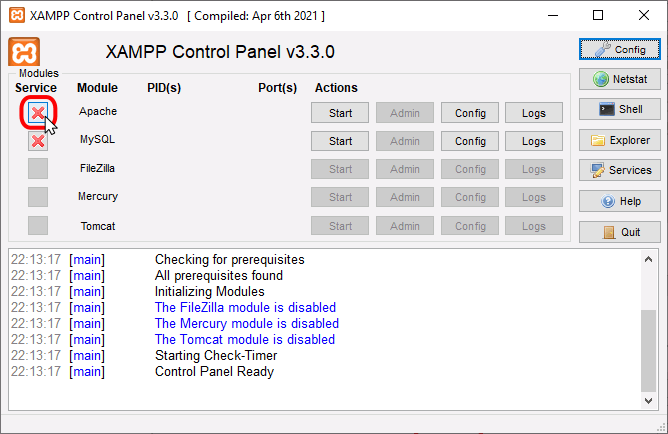The image size is (668, 434).
Task: Select the FileZilla module label
Action: click(x=97, y=168)
